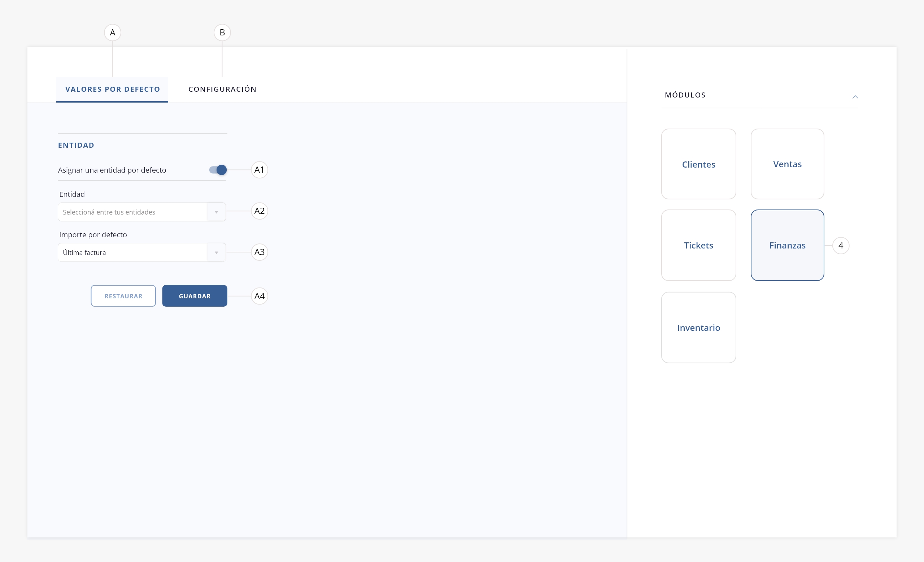
Task: Click annotation marker A4 beside Guardar
Action: tap(259, 296)
